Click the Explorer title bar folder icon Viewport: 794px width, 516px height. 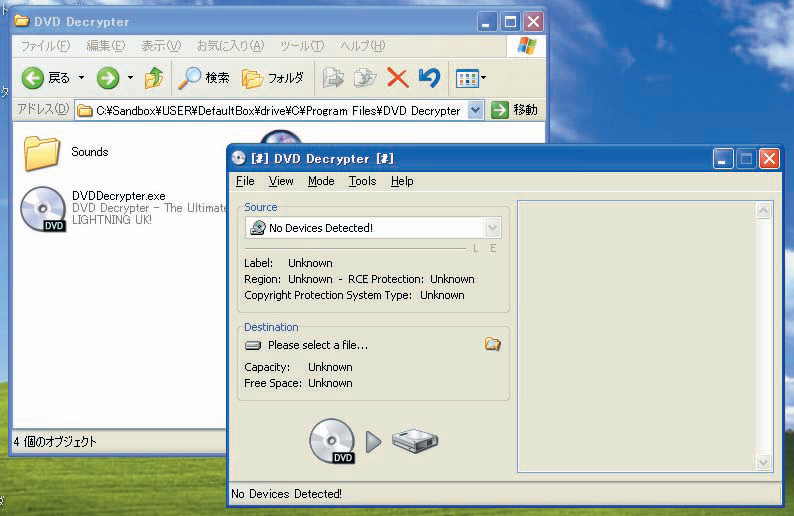pyautogui.click(x=21, y=21)
